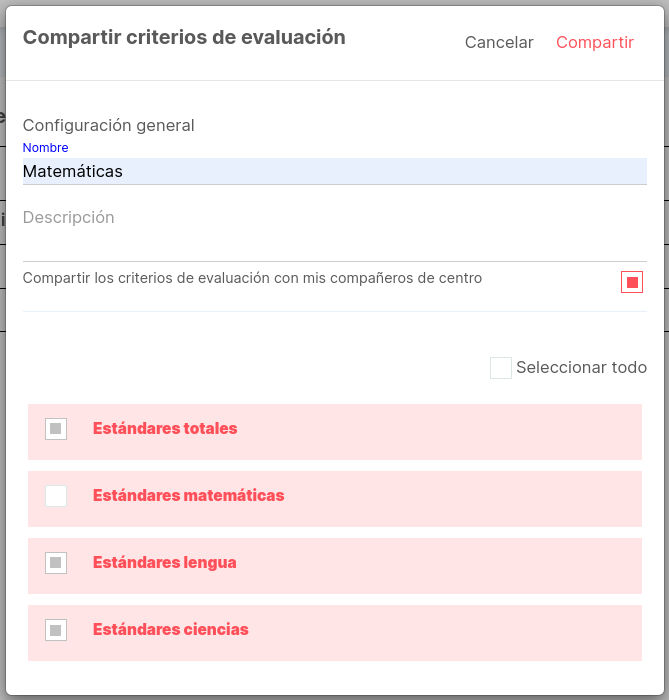669x700 pixels.
Task: Click the compañeros de centro sharing label
Action: click(x=252, y=278)
